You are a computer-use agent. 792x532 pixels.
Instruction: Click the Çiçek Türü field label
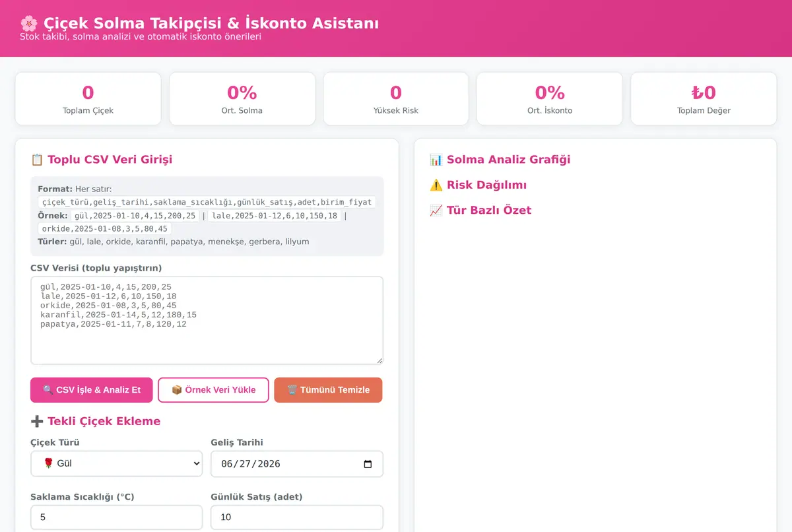(55, 442)
